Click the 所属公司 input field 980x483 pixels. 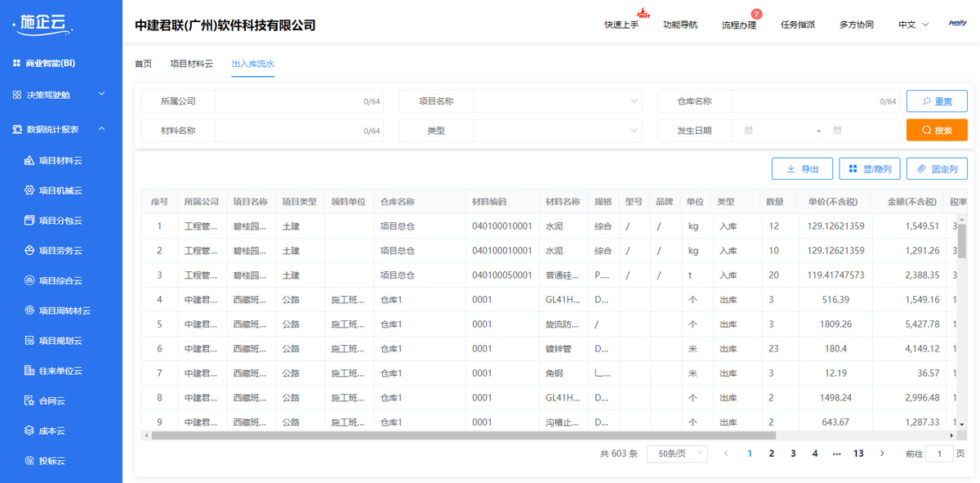[299, 101]
